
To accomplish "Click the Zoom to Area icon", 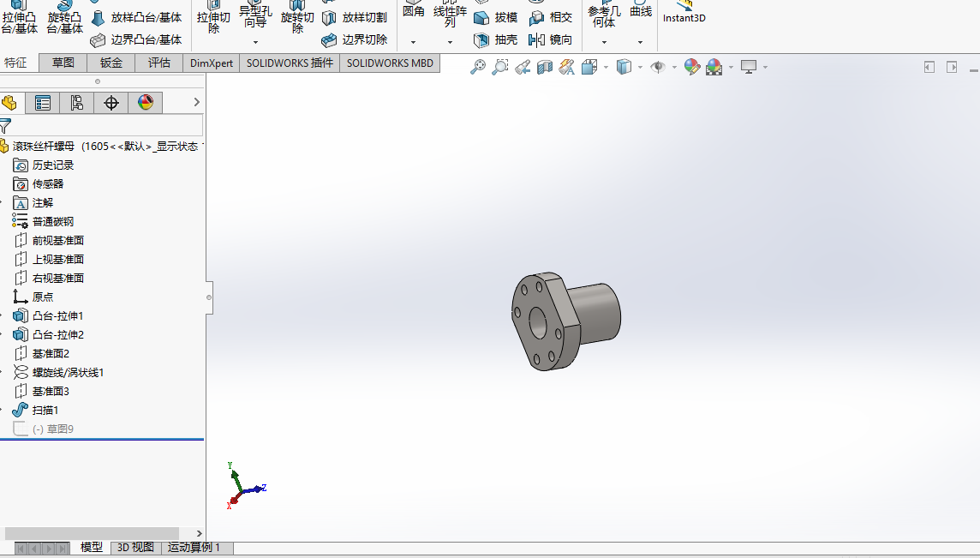I will coord(500,67).
